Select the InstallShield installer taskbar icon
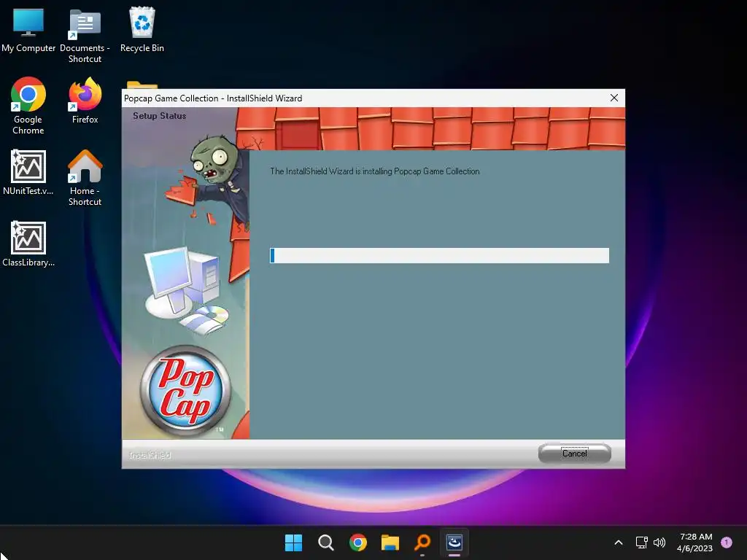This screenshot has height=560, width=747. tap(454, 542)
